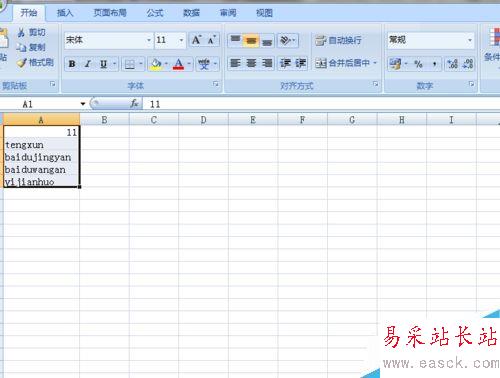This screenshot has width=500, height=378.
Task: Select cell containing yijianhuo
Action: tap(41, 182)
